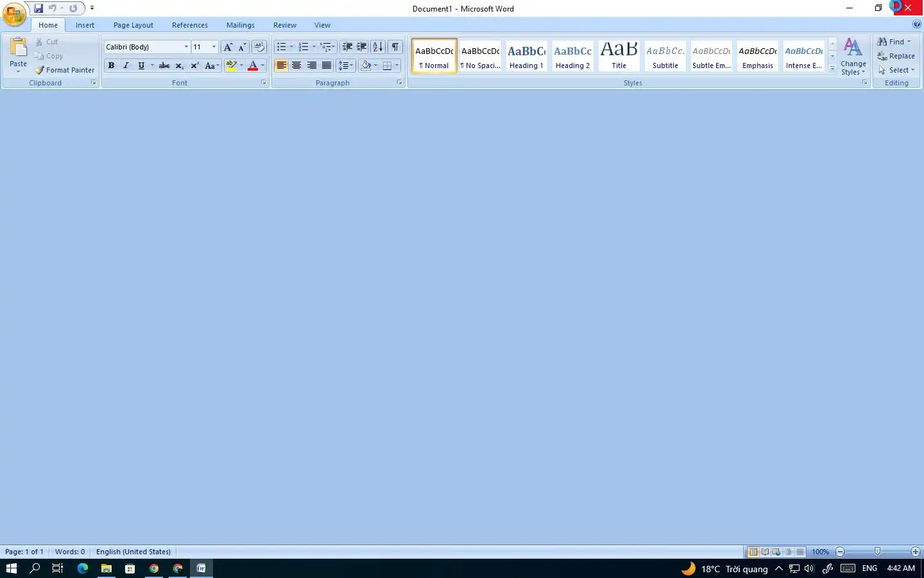The height and width of the screenshot is (578, 924).
Task: Select Print Layout view
Action: click(x=753, y=552)
